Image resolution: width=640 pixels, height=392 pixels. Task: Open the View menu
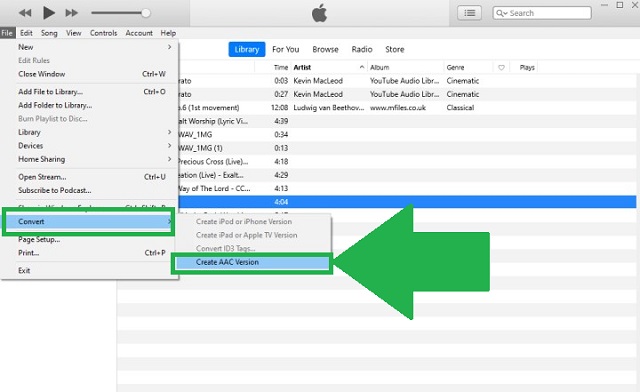click(73, 33)
